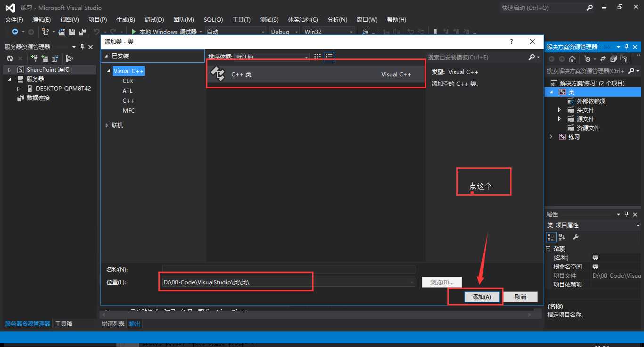Image resolution: width=644 pixels, height=347 pixels.
Task: Switch template view to small icons
Action: [317, 57]
